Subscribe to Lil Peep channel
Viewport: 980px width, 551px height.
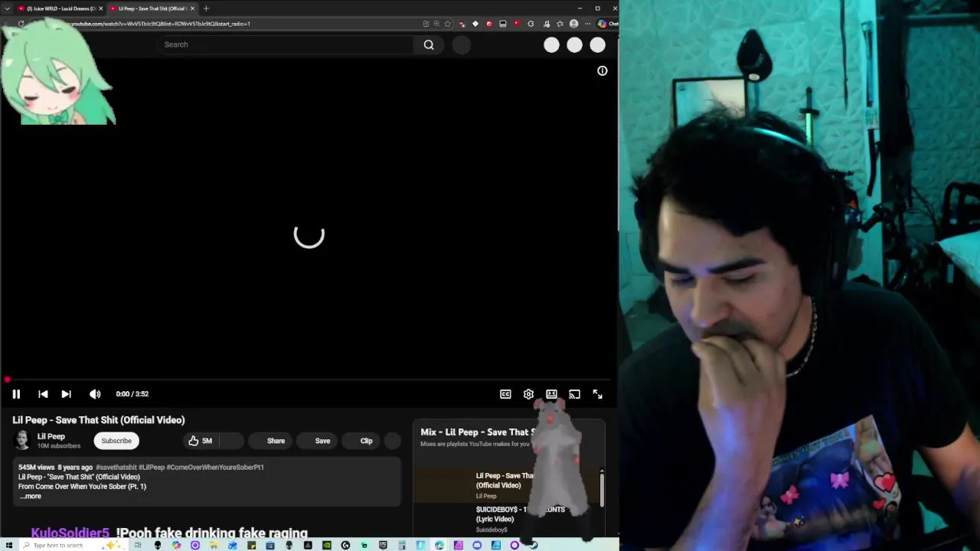click(x=116, y=441)
